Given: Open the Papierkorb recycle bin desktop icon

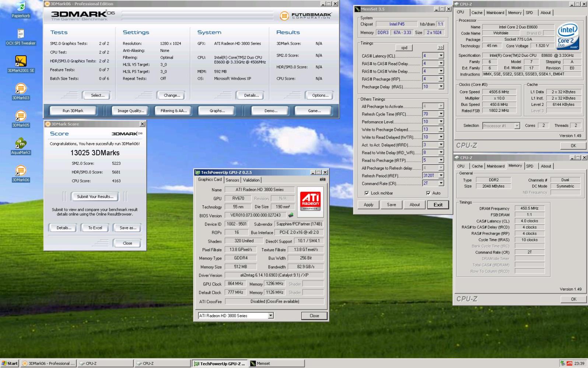Looking at the screenshot, I should (x=21, y=10).
